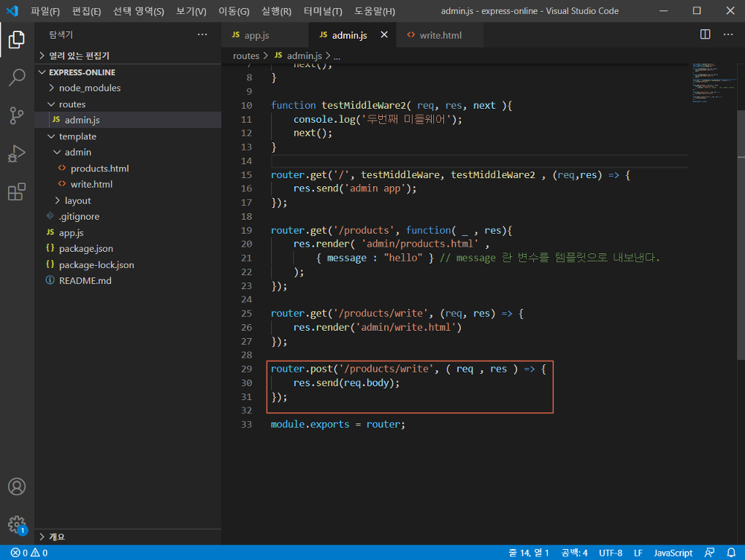
Task: Switch to the write.html editor tab
Action: 440,34
